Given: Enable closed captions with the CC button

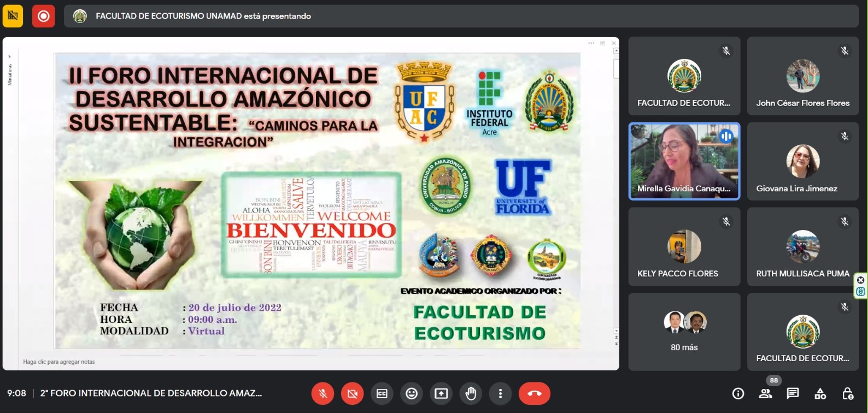Looking at the screenshot, I should pos(382,393).
